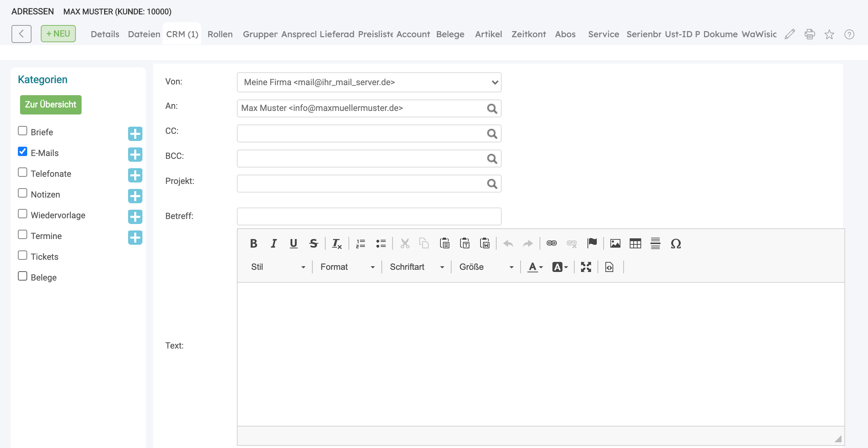The width and height of the screenshot is (868, 448).
Task: Click the Zur Übersicht button
Action: point(51,105)
